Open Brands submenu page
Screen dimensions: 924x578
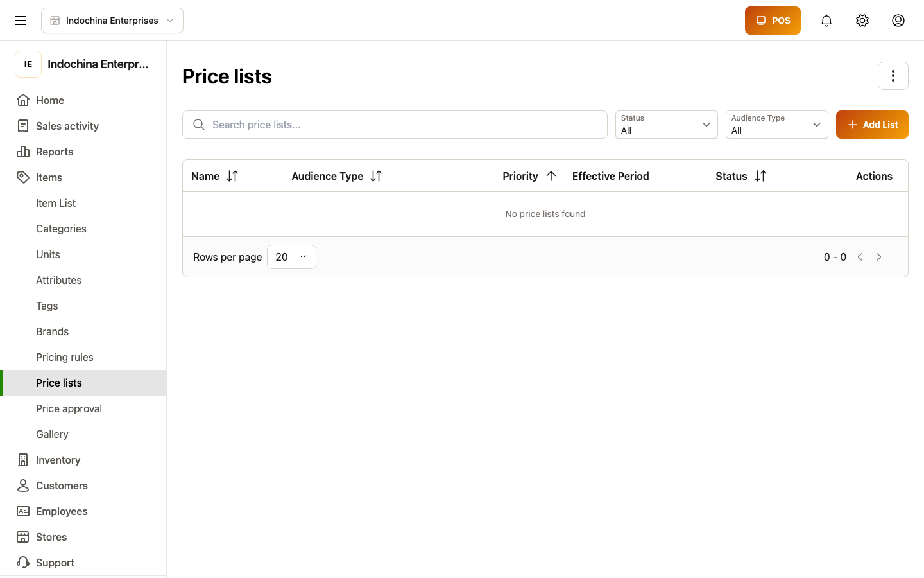coord(83,331)
